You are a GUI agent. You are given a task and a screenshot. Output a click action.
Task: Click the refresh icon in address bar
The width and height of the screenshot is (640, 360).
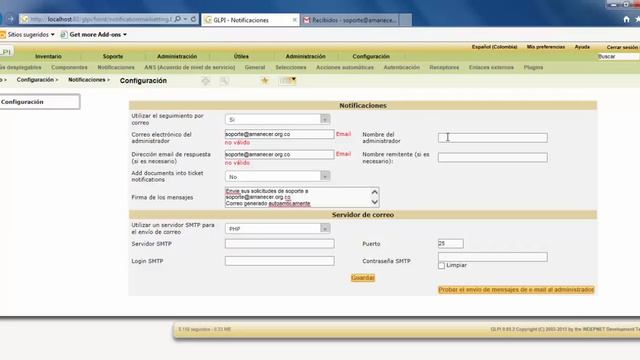click(x=193, y=19)
